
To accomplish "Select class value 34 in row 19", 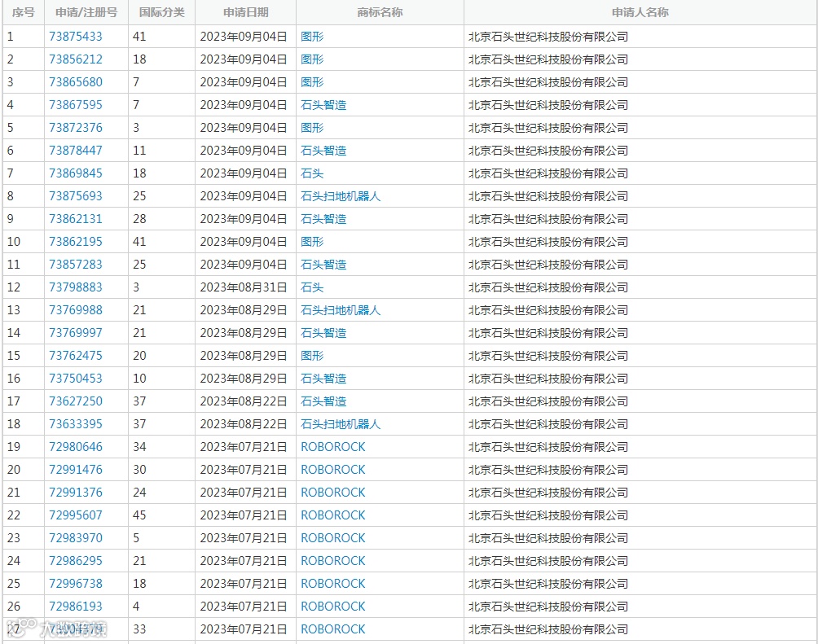I will tap(139, 447).
